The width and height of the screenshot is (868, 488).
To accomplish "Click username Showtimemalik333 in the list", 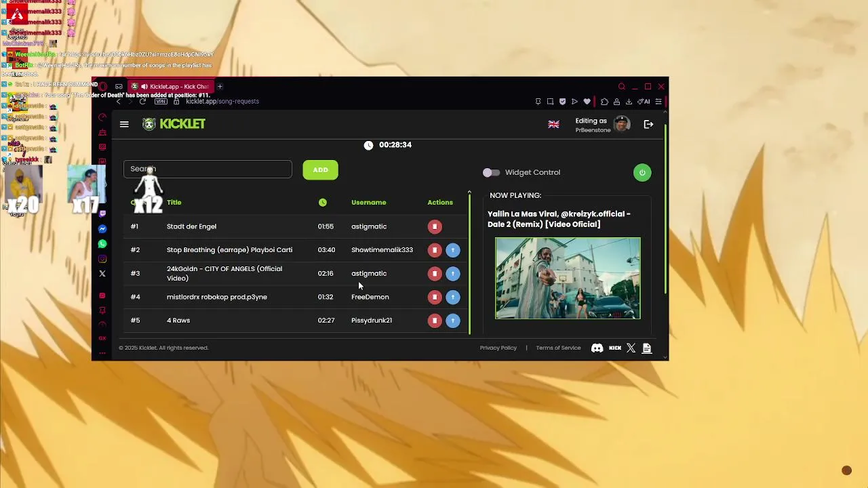I will [382, 250].
